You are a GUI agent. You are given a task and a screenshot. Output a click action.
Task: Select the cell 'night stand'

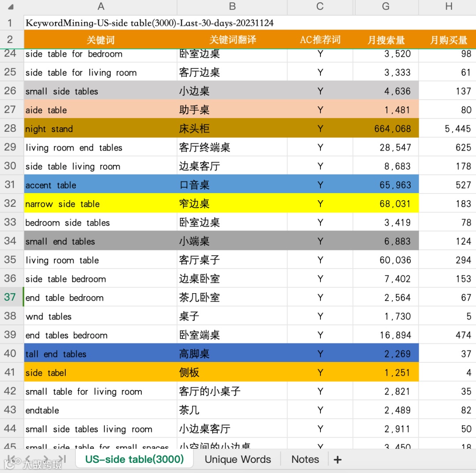pos(100,129)
